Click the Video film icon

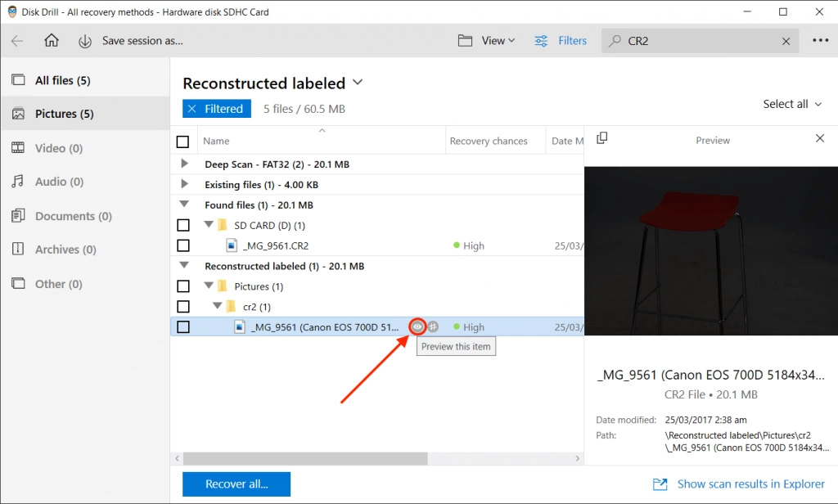(18, 148)
